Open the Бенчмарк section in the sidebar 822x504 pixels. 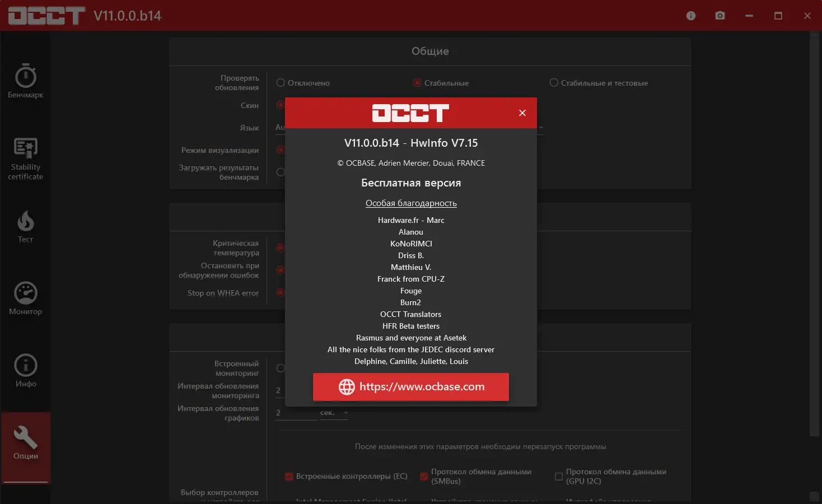[x=25, y=81]
